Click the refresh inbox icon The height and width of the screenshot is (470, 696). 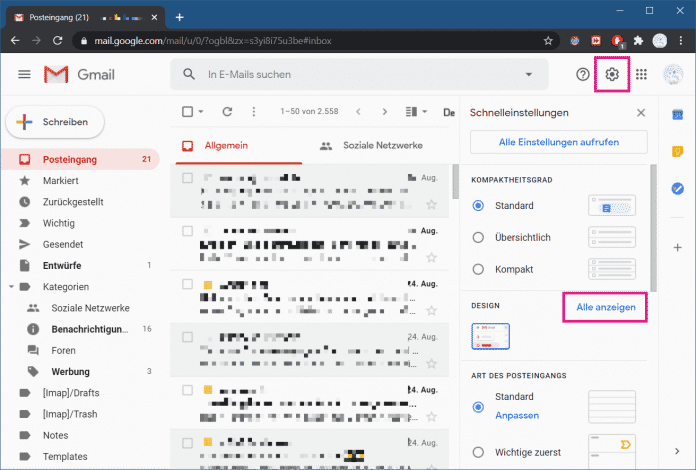pos(227,111)
